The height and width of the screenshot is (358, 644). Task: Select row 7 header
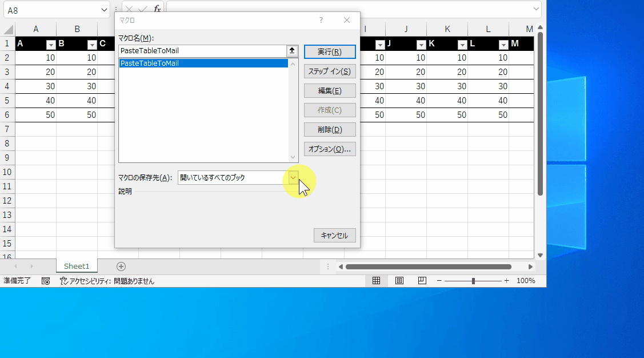coord(7,129)
